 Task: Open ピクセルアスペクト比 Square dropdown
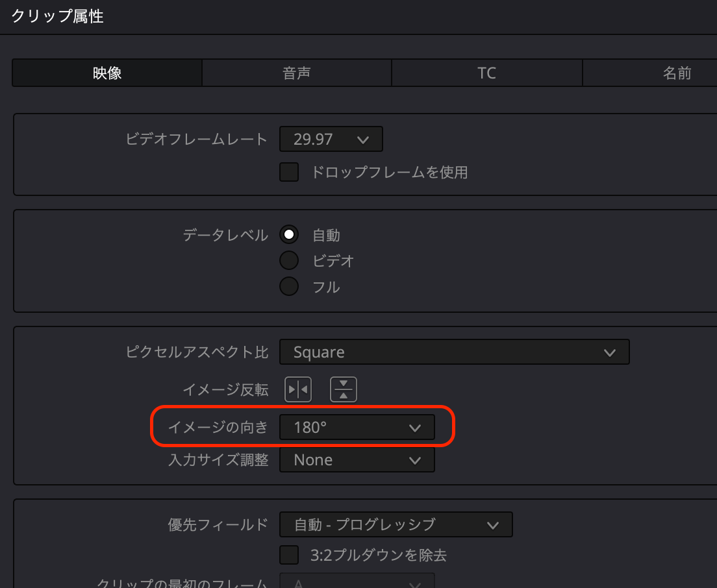[454, 352]
